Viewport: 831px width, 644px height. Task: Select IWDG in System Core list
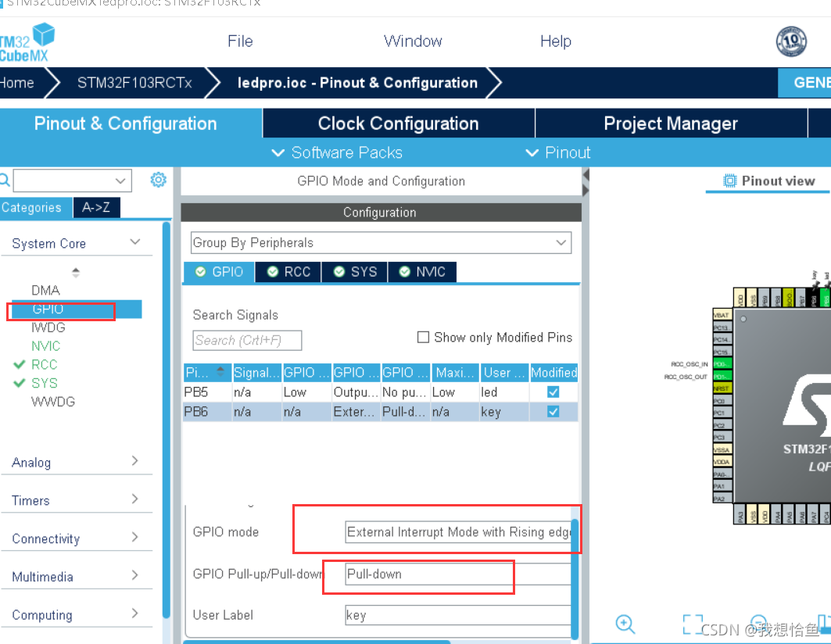[48, 327]
